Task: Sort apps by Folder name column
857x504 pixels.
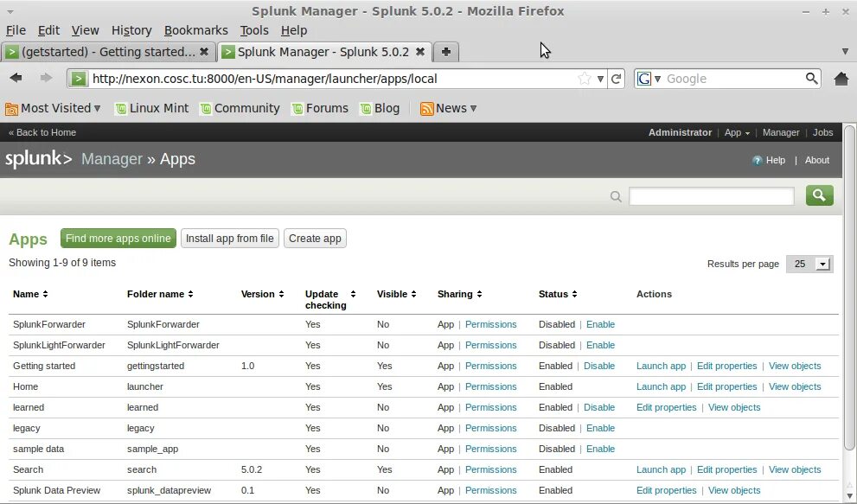Action: tap(160, 294)
